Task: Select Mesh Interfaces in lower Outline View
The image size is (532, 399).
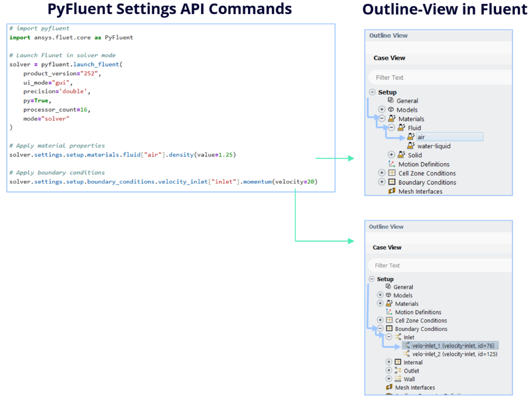Action: coord(415,388)
